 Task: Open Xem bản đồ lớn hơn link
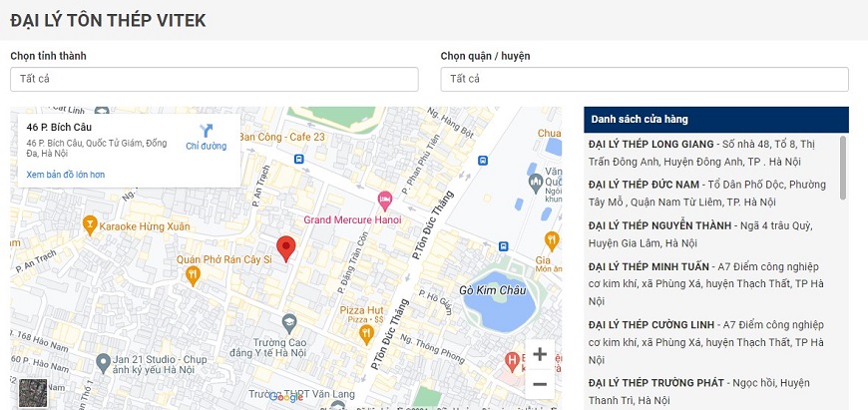[x=65, y=175]
